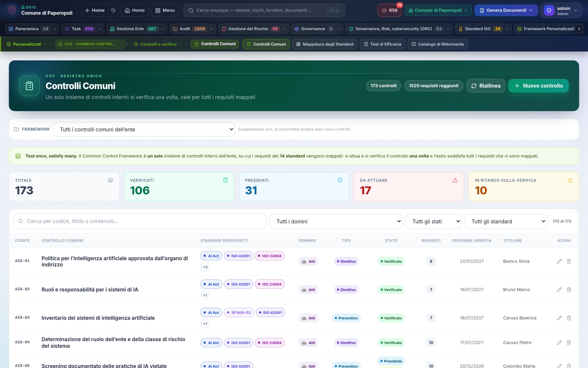Delete control AIG-04 with the trash icon
Image resolution: width=588 pixels, height=368 pixels.
tap(569, 343)
